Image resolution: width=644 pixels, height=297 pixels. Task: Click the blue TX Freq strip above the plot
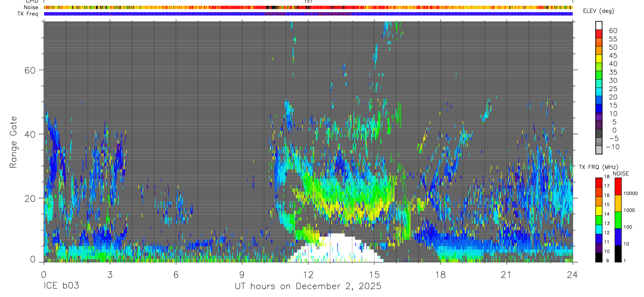[x=308, y=14]
